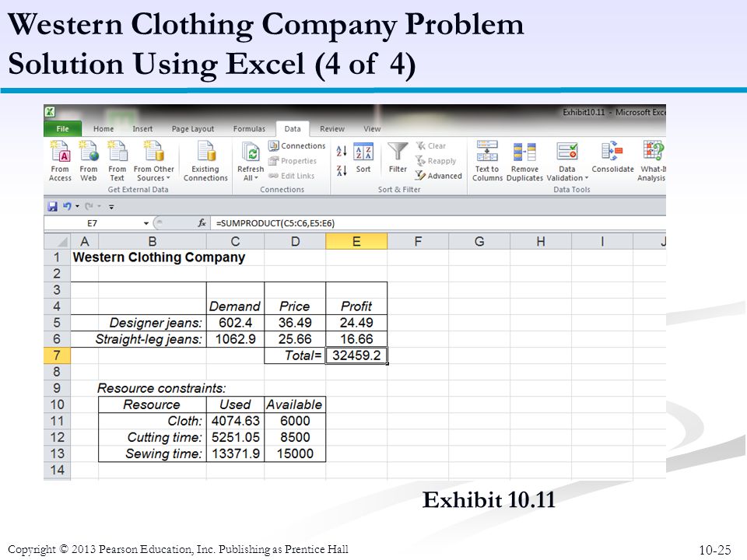Click the Properties ribbon item
Image resolution: width=747 pixels, height=560 pixels.
(293, 161)
